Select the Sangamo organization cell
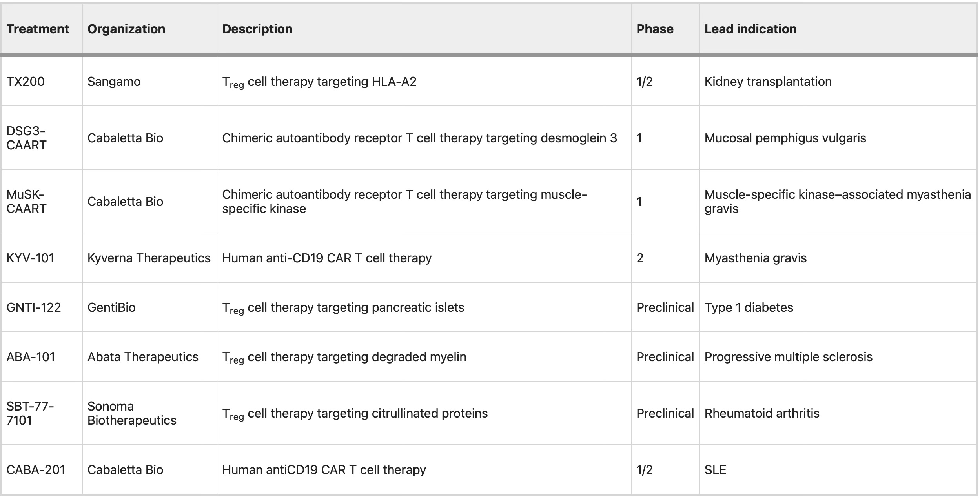This screenshot has height=498, width=980. pos(114,82)
